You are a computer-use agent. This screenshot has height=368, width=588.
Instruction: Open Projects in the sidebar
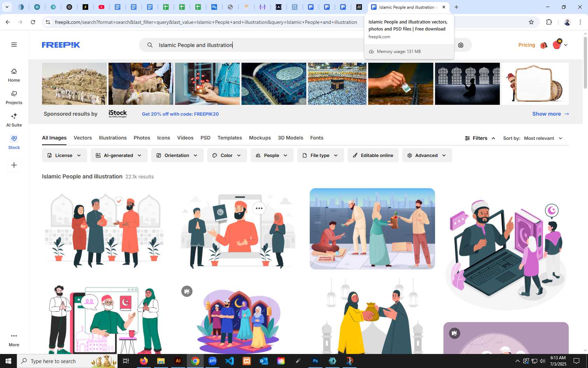14,97
